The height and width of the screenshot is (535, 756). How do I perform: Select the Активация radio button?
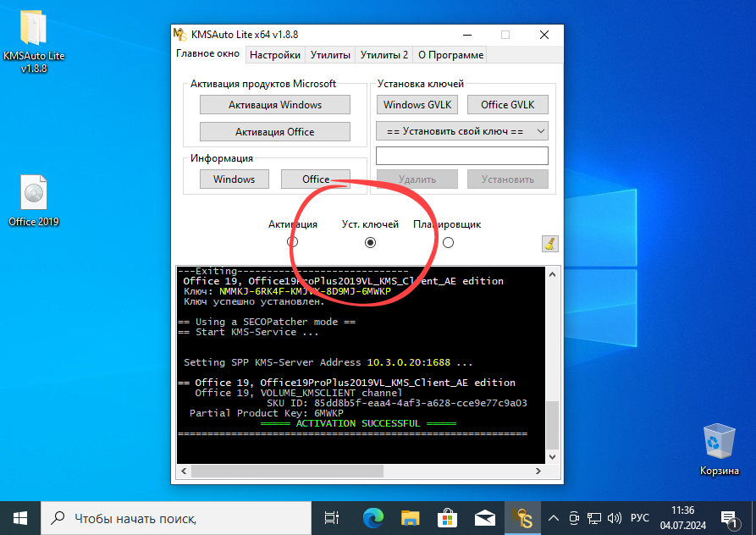(x=293, y=242)
